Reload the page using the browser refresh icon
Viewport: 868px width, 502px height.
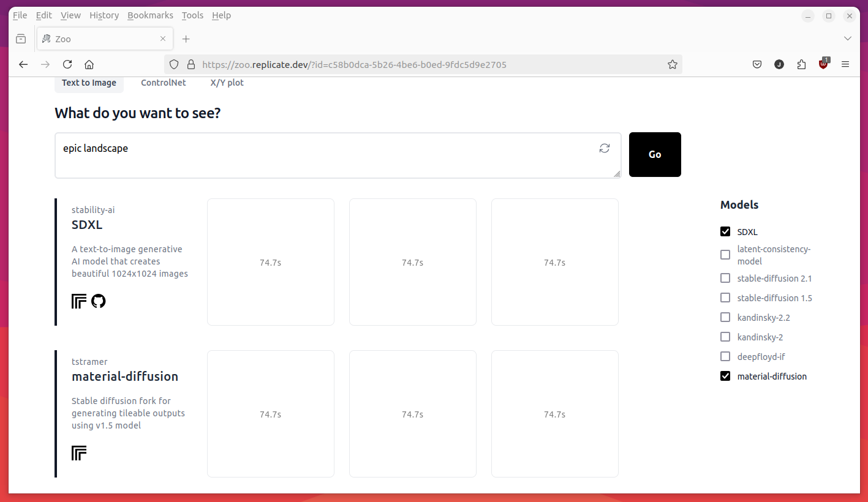[x=67, y=64]
